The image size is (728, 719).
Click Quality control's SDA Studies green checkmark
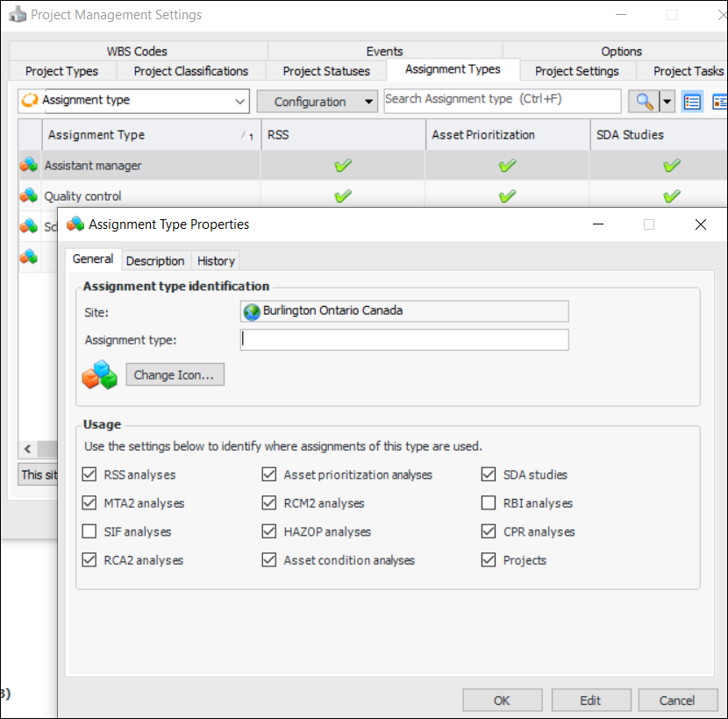click(672, 196)
